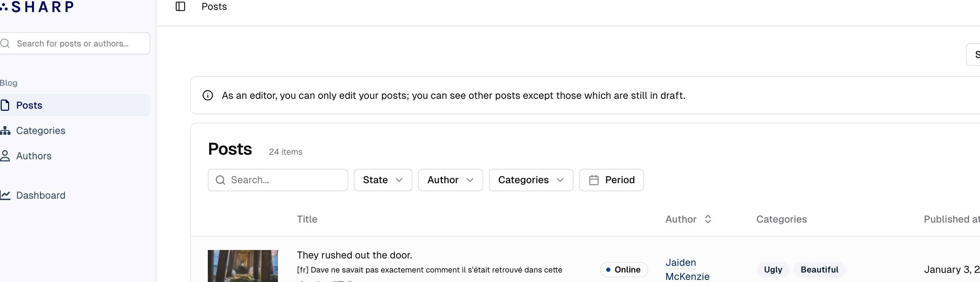Open the State filter dropdown

coord(383,180)
